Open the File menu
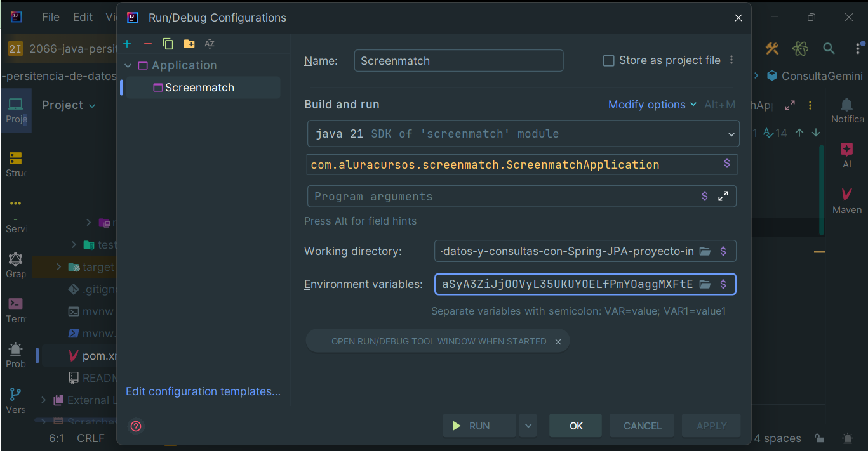The height and width of the screenshot is (451, 868). coord(50,18)
